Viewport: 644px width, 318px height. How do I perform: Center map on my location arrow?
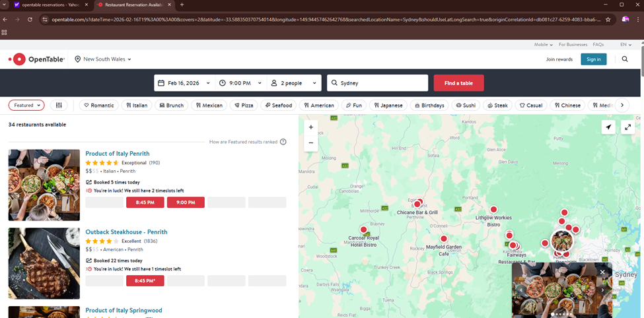coord(608,127)
